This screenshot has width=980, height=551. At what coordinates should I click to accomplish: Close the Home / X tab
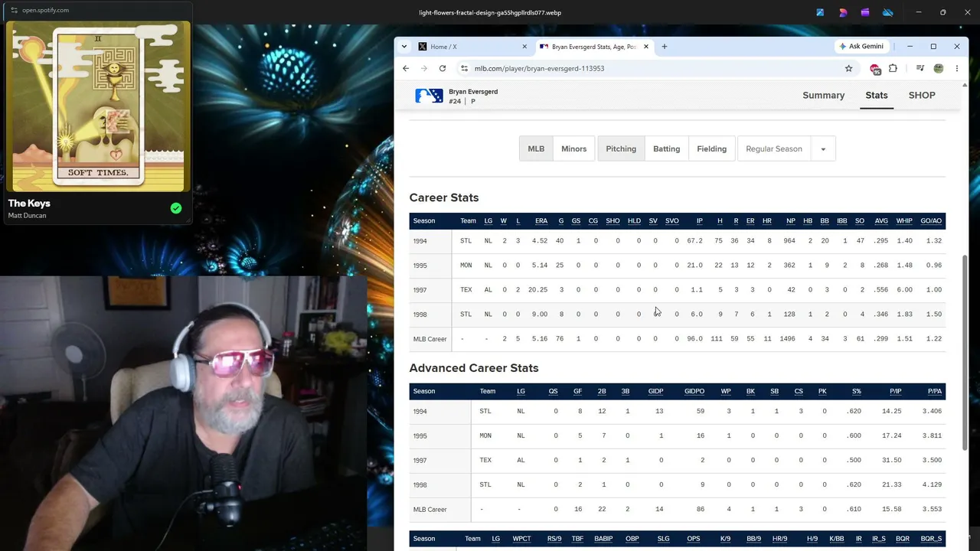tap(524, 47)
